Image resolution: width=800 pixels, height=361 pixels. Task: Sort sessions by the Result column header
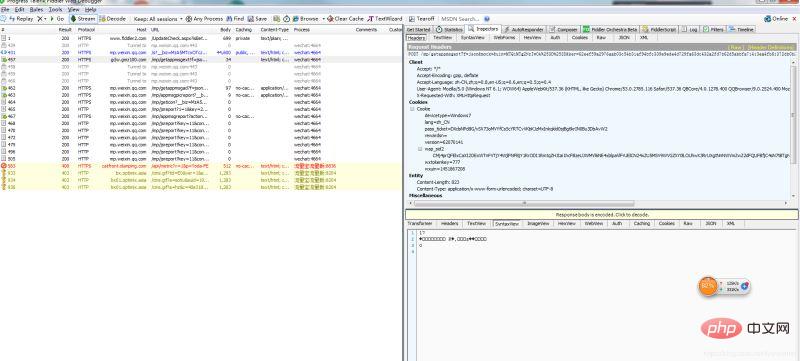[x=65, y=30]
